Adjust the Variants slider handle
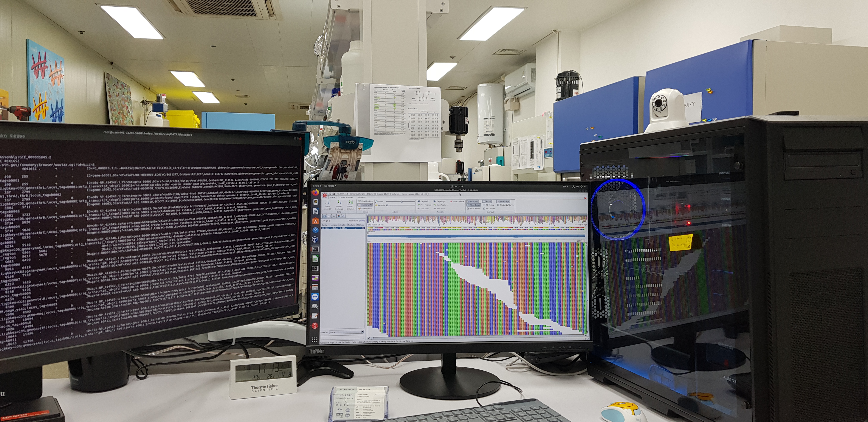 pyautogui.click(x=387, y=205)
